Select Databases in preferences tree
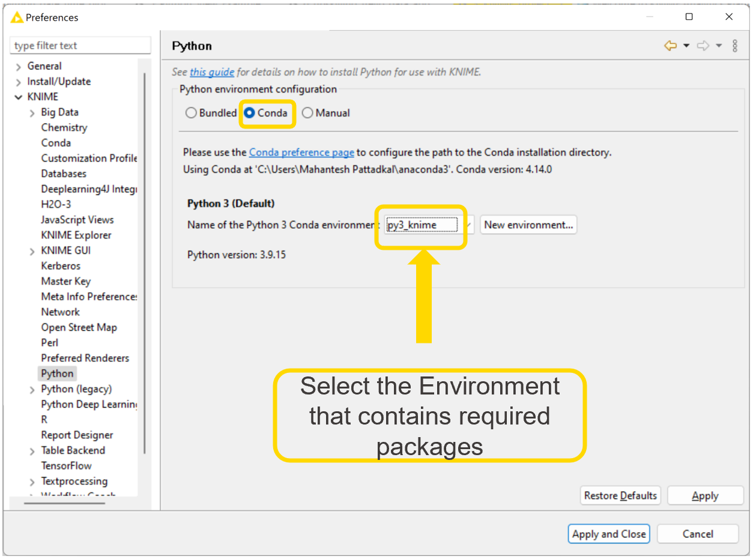 point(64,174)
